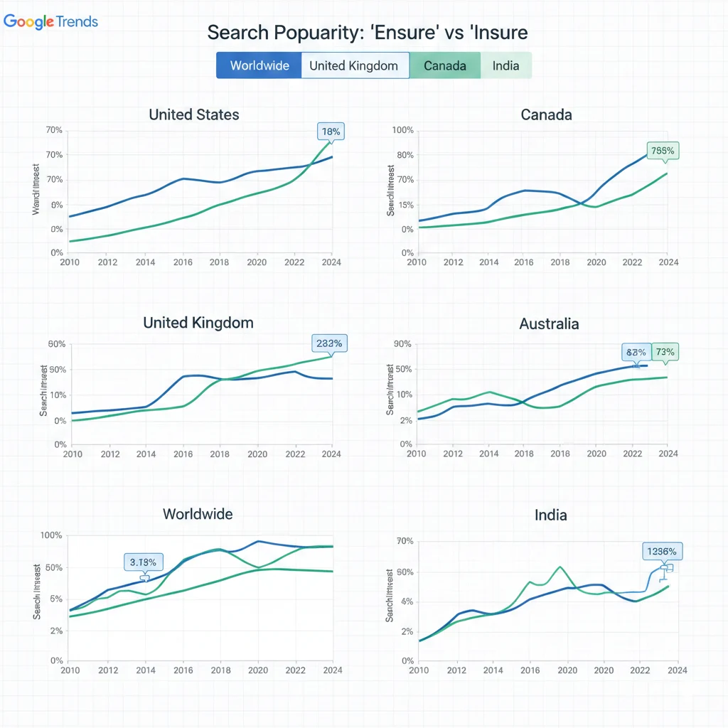Select the Worldwide tab
The width and height of the screenshot is (728, 728).
pyautogui.click(x=259, y=66)
